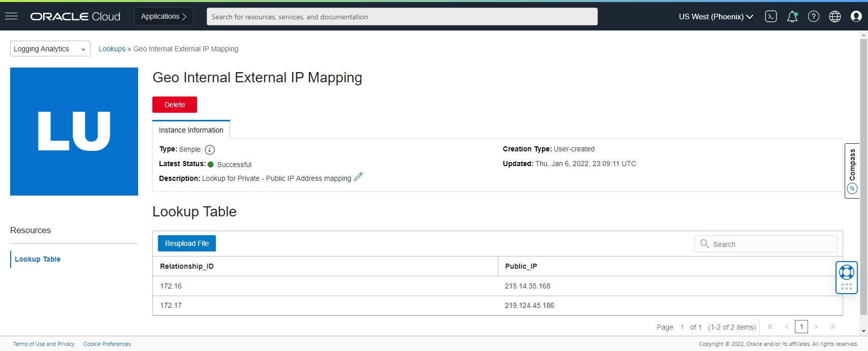Open the life ring support widget
Viewport: 868px width, 351px height.
tap(846, 273)
